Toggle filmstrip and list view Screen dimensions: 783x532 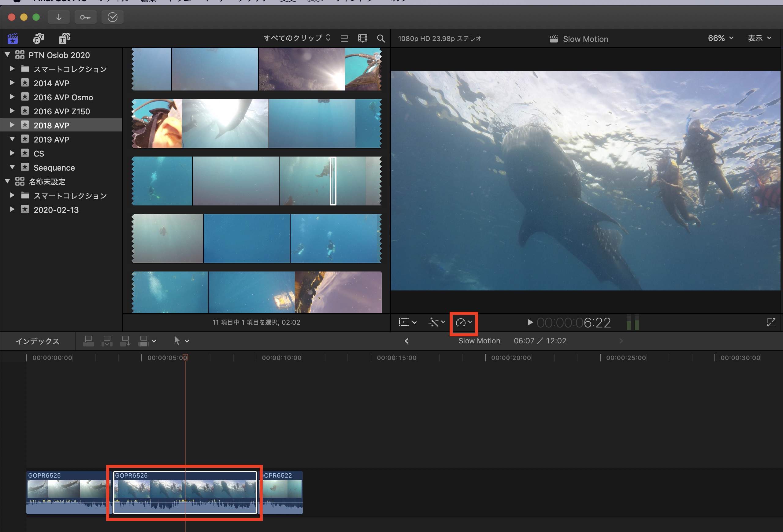click(344, 39)
